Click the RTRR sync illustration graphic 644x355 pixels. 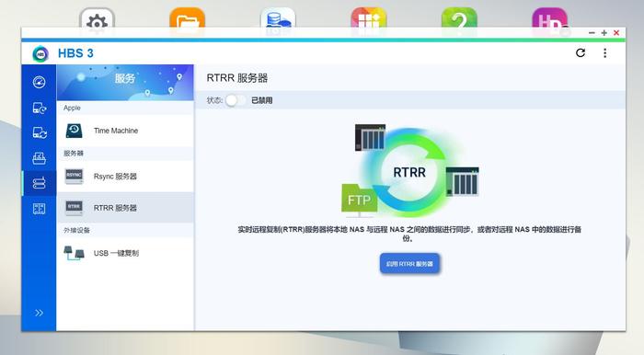click(x=410, y=172)
